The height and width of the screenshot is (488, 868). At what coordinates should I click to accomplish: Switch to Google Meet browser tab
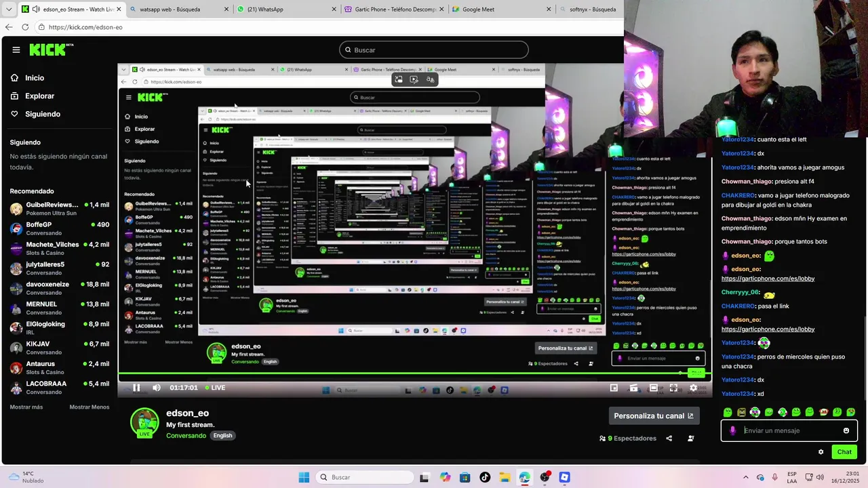[502, 9]
